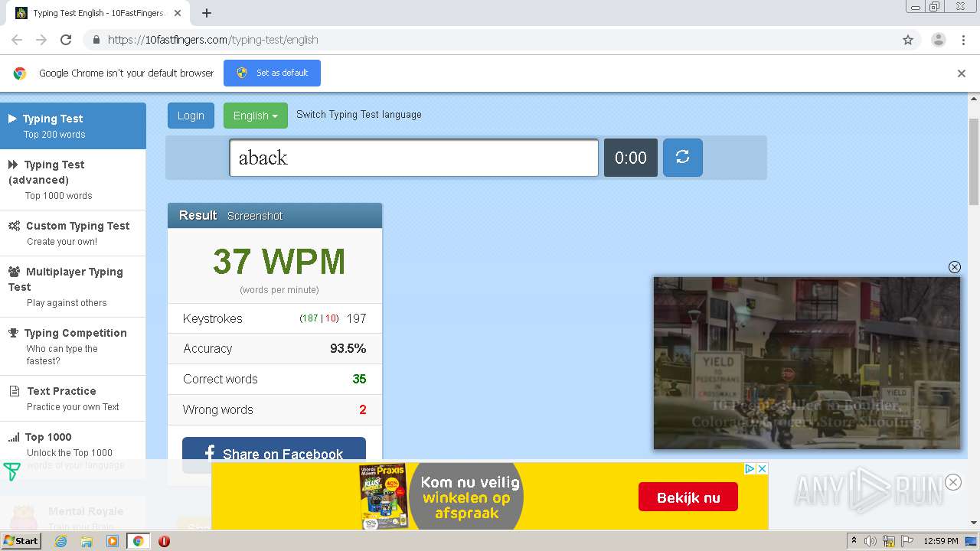Bookmark this page with the star icon
The height and width of the screenshot is (551, 980).
(x=908, y=40)
